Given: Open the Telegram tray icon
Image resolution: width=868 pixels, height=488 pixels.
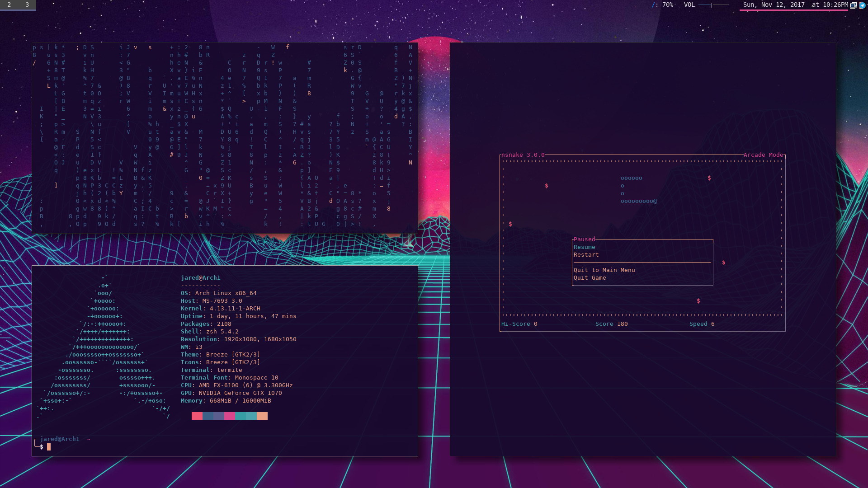Looking at the screenshot, I should 862,5.
